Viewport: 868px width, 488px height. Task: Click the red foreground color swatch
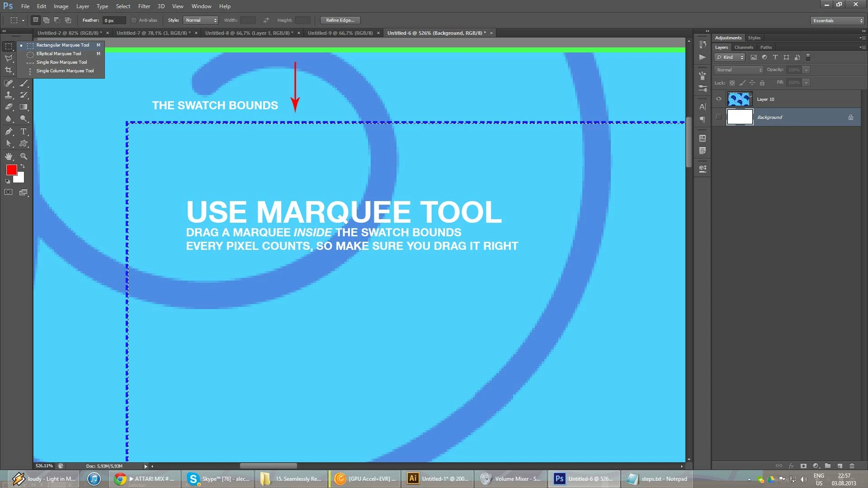coord(11,170)
